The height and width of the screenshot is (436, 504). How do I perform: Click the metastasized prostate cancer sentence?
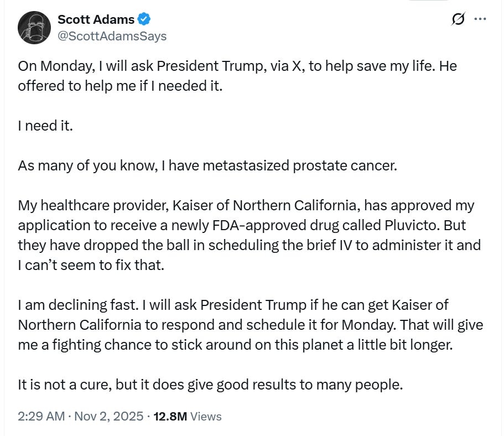click(207, 165)
